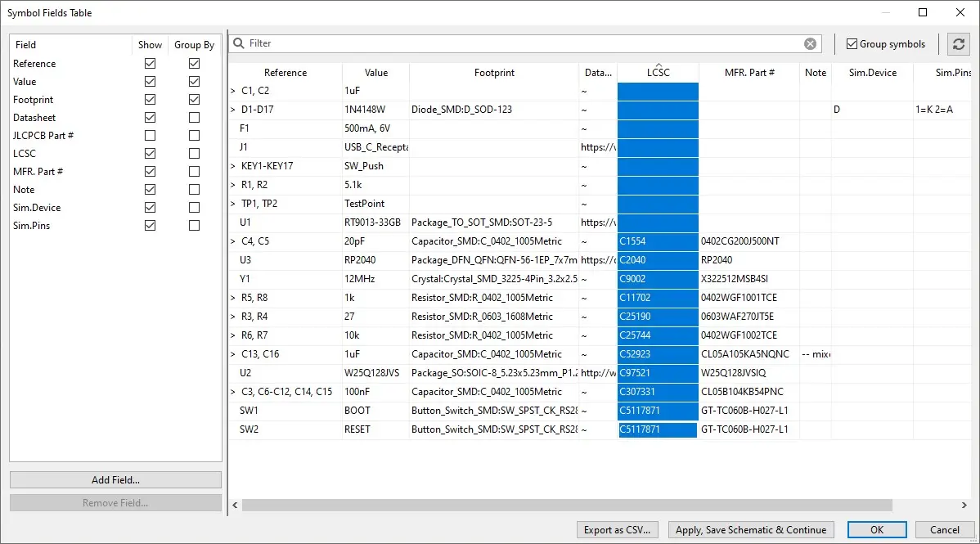Select LCSC cell C1554
This screenshot has height=544, width=980.
[659, 241]
